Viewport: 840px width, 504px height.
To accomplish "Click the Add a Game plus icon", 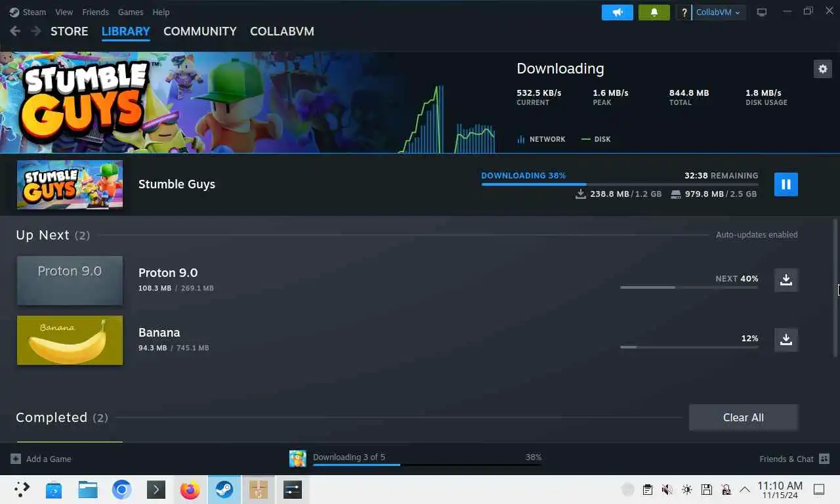I will pos(15,459).
